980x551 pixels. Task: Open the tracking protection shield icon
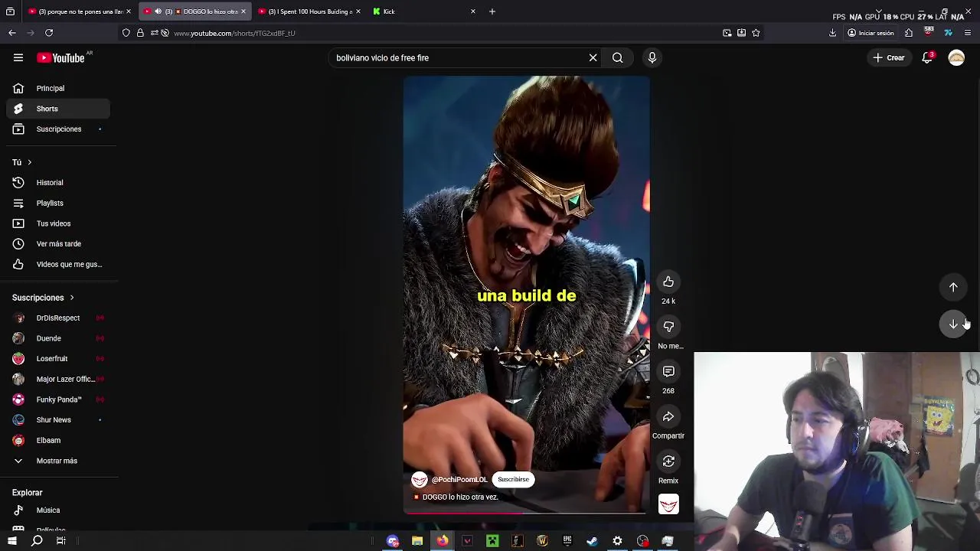pyautogui.click(x=126, y=33)
